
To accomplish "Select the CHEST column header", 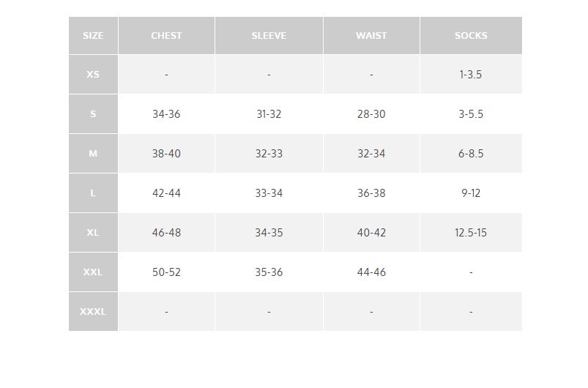I will tap(166, 36).
